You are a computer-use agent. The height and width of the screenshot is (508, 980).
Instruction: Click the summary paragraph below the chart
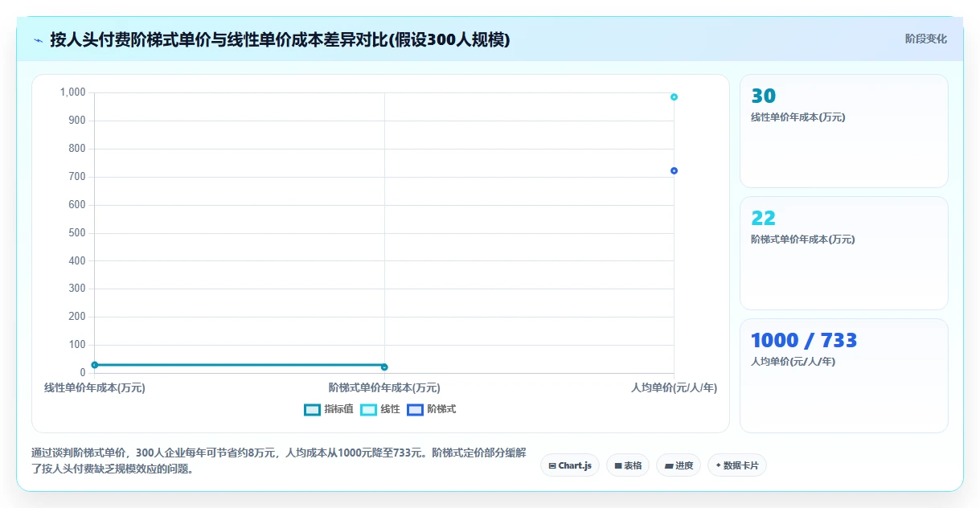[x=278, y=461]
